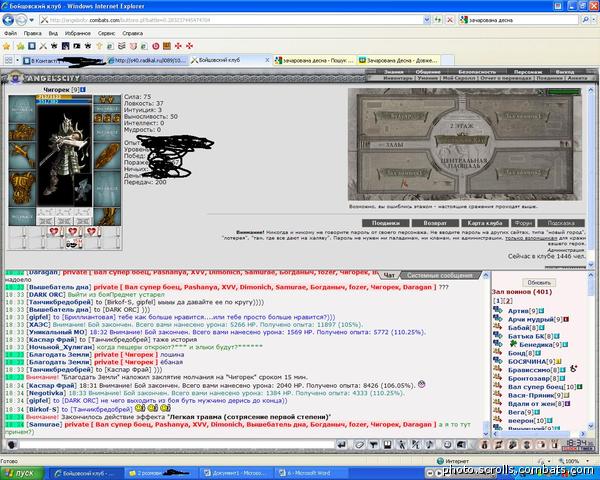This screenshot has width=600, height=480.
Task: Click the info icon next to Чигорек [9]
Action: pos(83,90)
